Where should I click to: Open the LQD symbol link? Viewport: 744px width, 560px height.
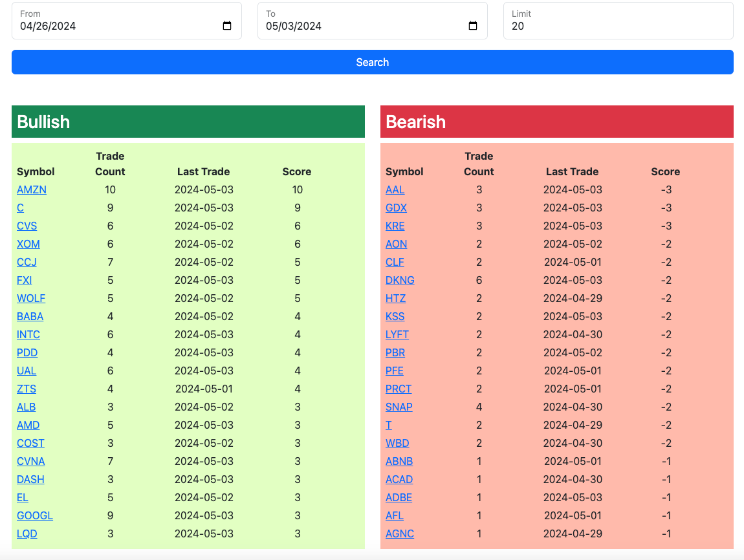pos(27,534)
